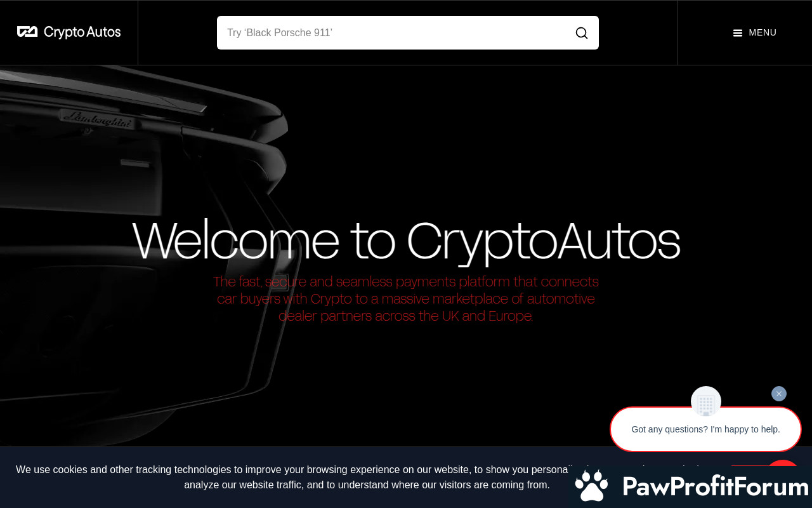This screenshot has height=508, width=812.
Task: Click the chat agent building avatar
Action: 706,401
